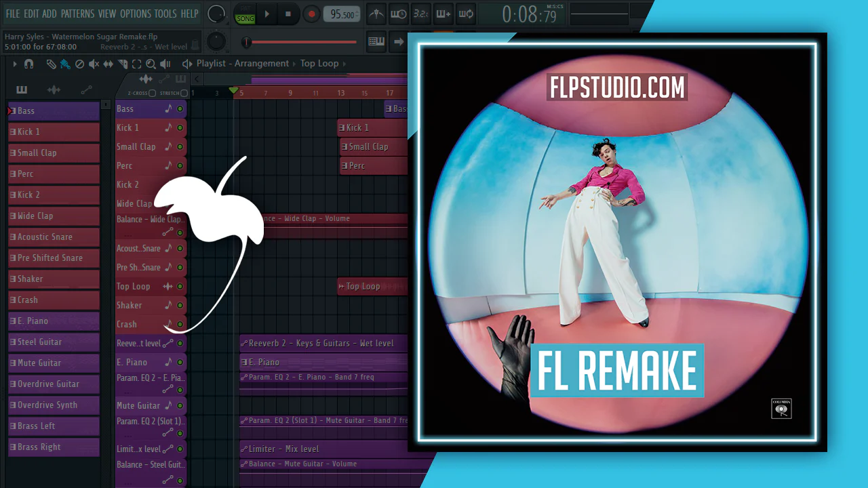868x488 pixels.
Task: Mute the Bass track
Action: tap(180, 108)
